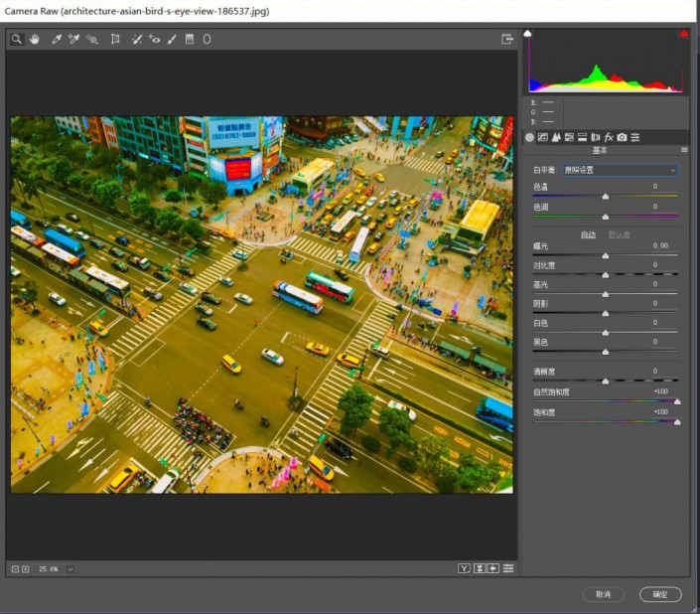This screenshot has width=700, height=614.
Task: Click the 阴影 shadows slider handle
Action: [606, 314]
